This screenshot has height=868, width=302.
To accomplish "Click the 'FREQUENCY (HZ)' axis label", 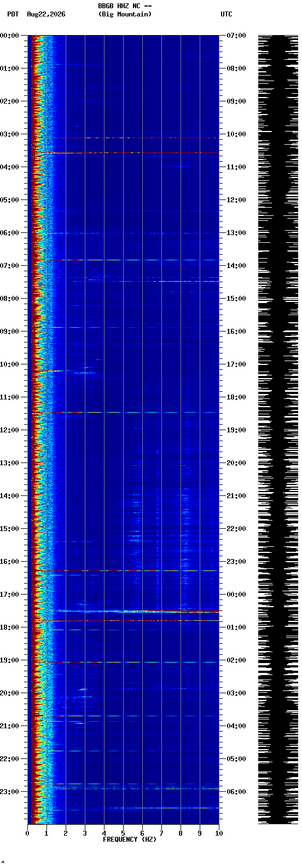I will [130, 840].
